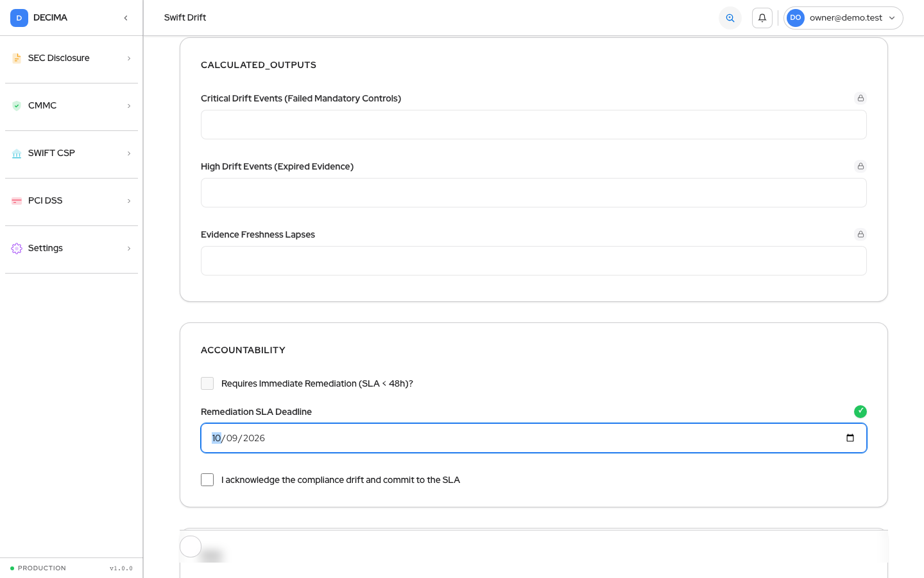Screen dimensions: 924x578
Task: Click the PCI DSS card icon
Action: pos(17,201)
